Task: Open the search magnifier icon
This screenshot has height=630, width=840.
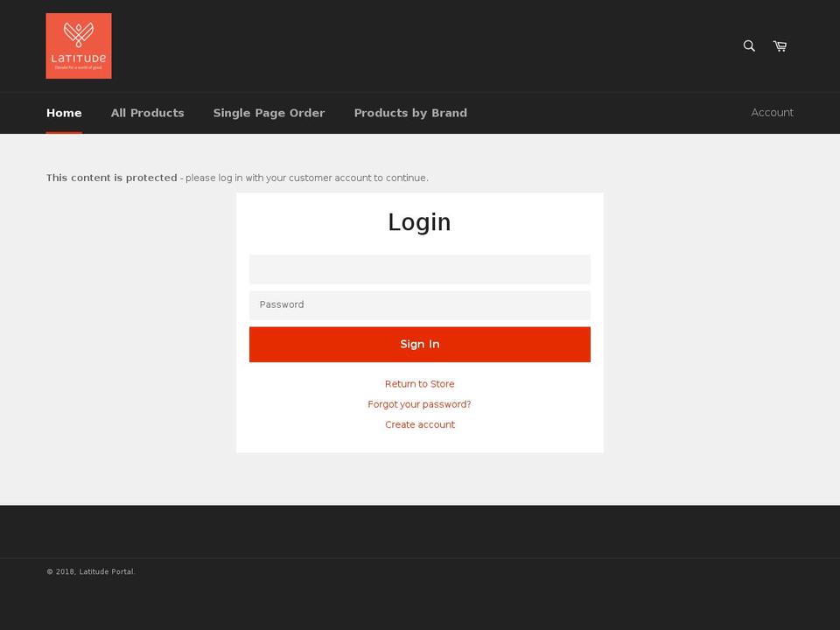Action: click(x=749, y=46)
